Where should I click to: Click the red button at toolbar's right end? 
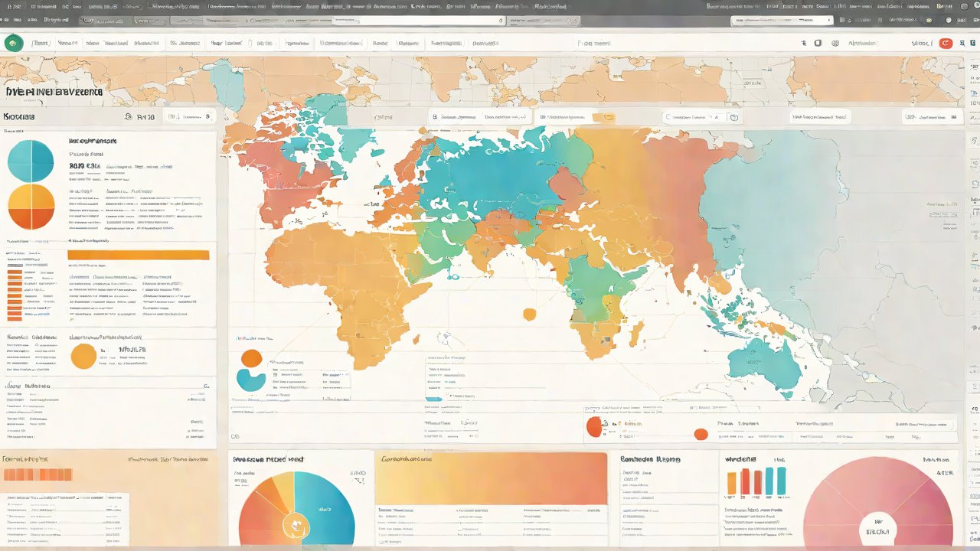click(946, 44)
